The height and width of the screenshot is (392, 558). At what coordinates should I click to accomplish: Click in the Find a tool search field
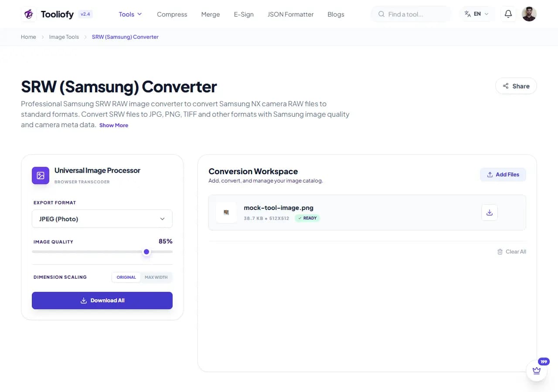411,14
